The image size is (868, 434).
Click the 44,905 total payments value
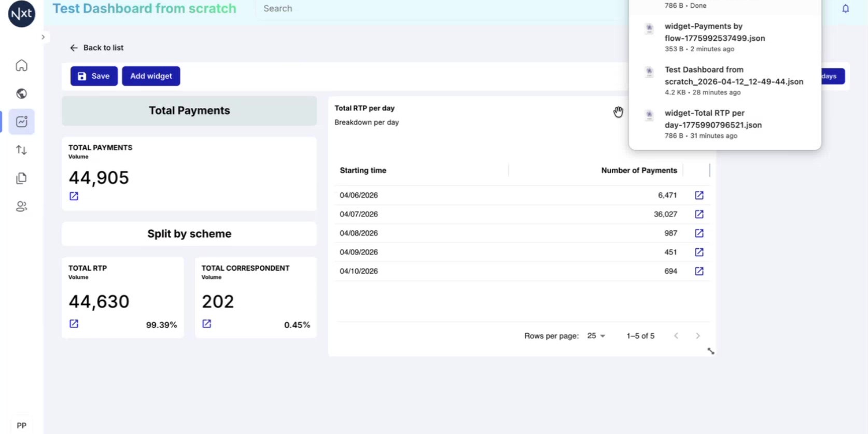tap(99, 178)
